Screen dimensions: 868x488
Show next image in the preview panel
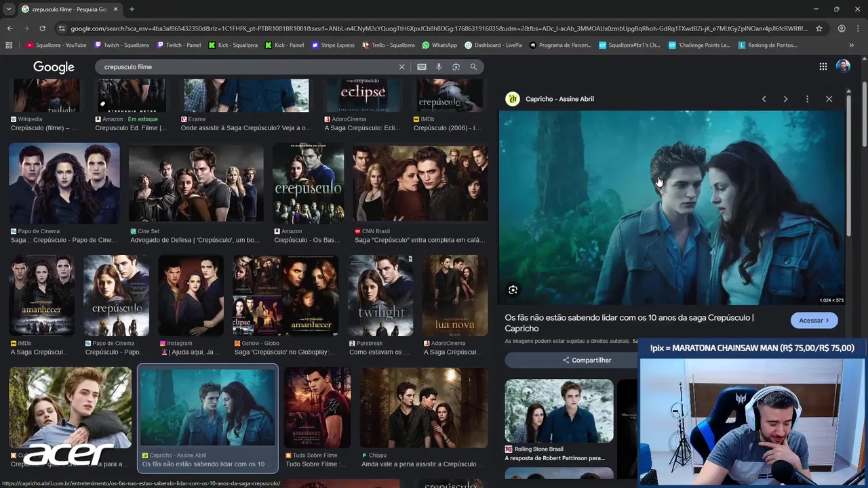(785, 99)
